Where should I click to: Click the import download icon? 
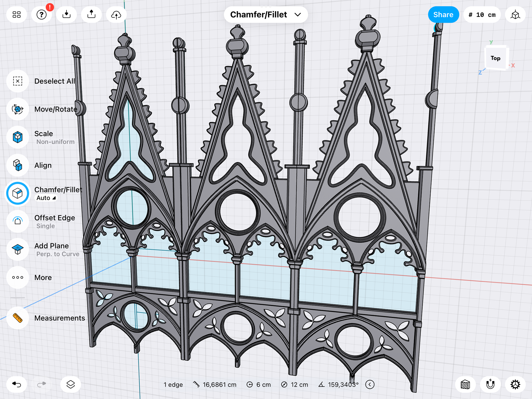[66, 15]
